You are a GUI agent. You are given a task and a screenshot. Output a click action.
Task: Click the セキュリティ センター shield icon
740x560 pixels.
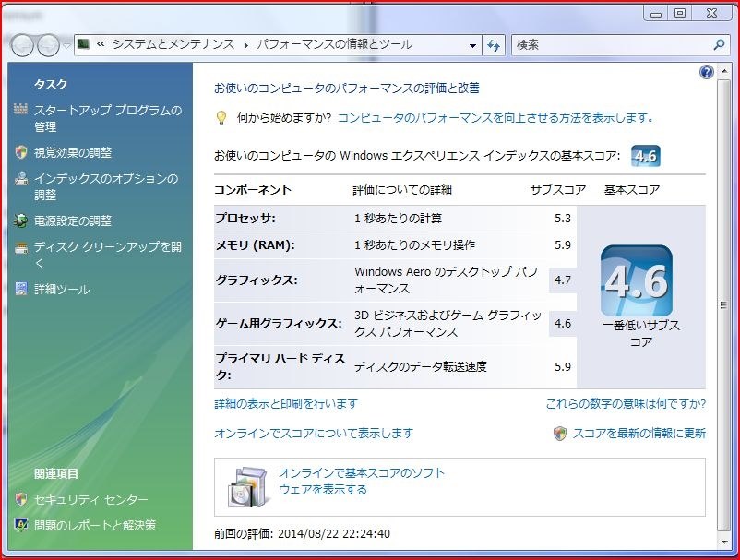[21, 499]
